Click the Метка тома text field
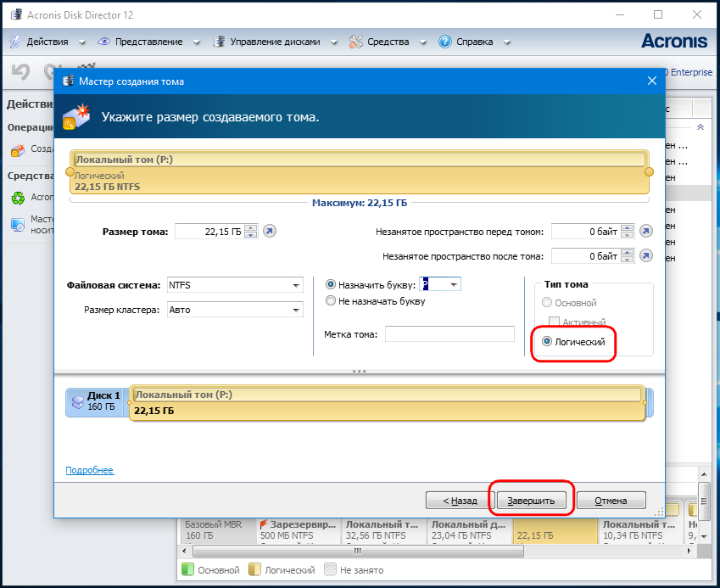 tap(449, 334)
